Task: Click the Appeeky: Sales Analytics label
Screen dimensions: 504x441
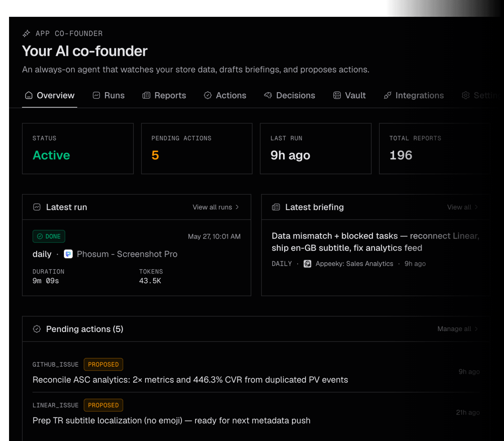Action: [354, 264]
